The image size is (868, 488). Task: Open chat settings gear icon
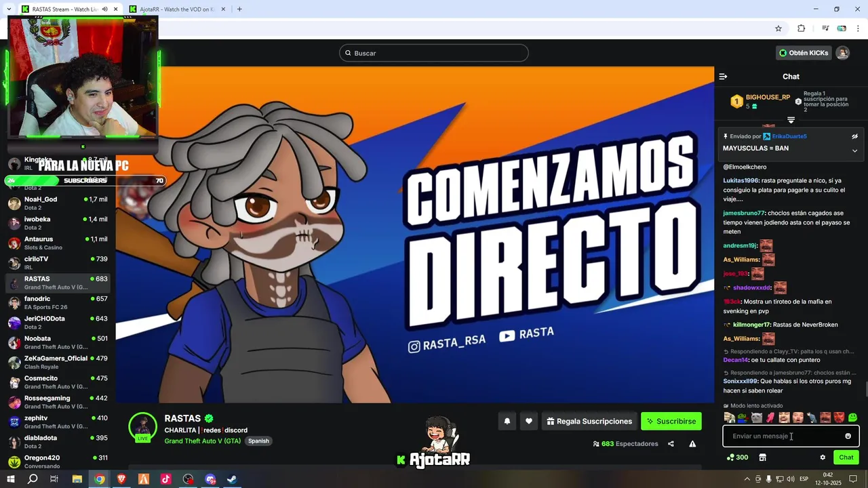coord(823,457)
